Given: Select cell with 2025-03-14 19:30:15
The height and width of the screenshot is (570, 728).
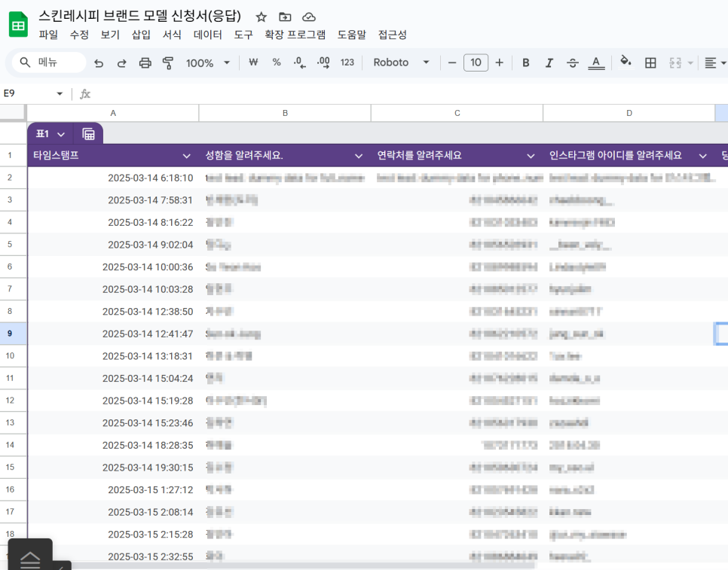Looking at the screenshot, I should click(113, 467).
